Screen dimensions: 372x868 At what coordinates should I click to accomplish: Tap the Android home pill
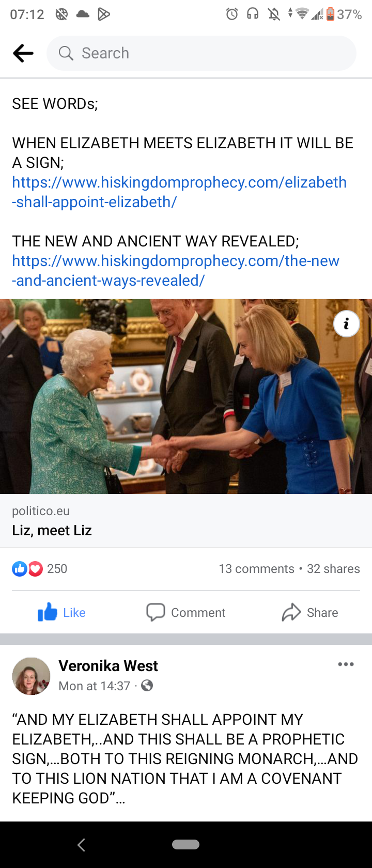point(185,845)
